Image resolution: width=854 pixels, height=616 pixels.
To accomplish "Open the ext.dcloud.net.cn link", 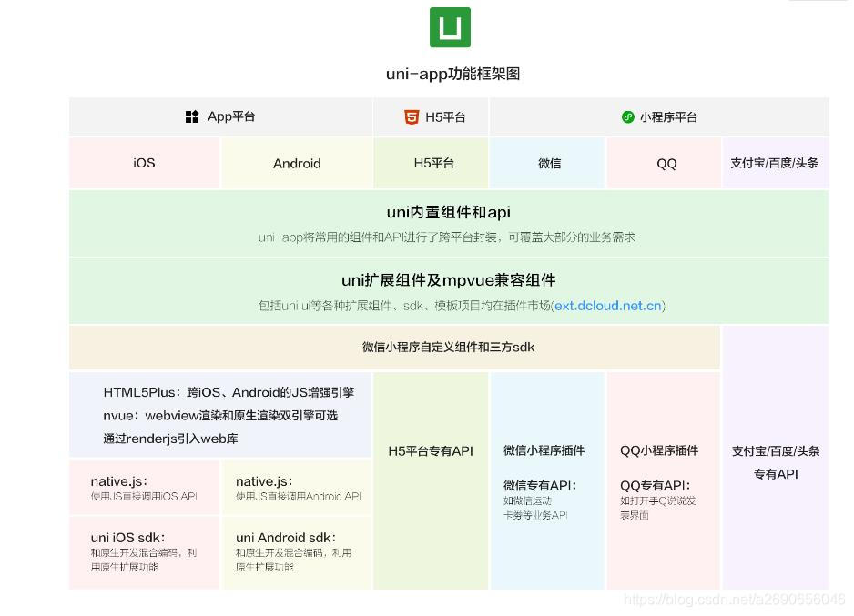I will coord(608,306).
